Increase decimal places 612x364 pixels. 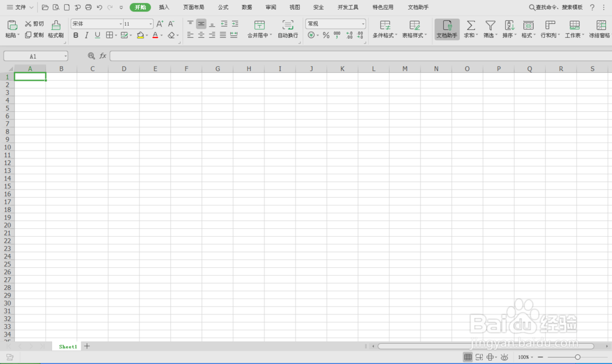click(x=349, y=35)
